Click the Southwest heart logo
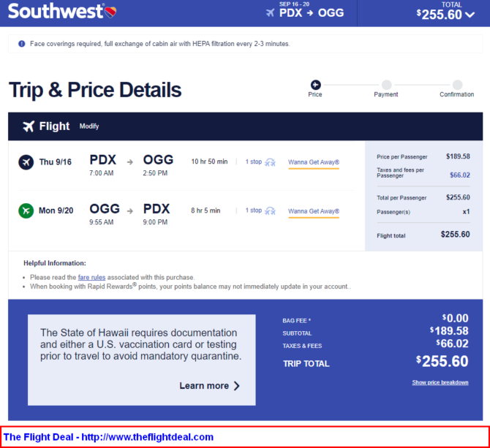 click(x=110, y=12)
